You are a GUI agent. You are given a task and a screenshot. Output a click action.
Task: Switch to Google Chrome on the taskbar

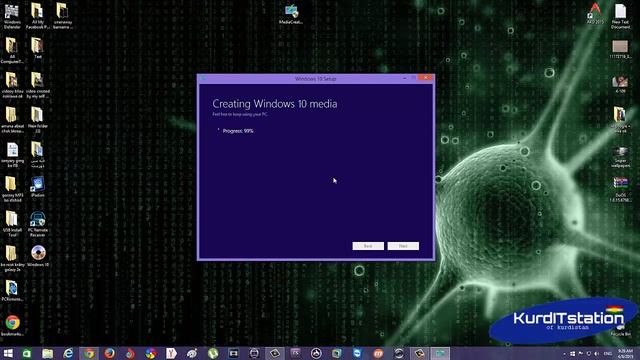pyautogui.click(x=89, y=353)
